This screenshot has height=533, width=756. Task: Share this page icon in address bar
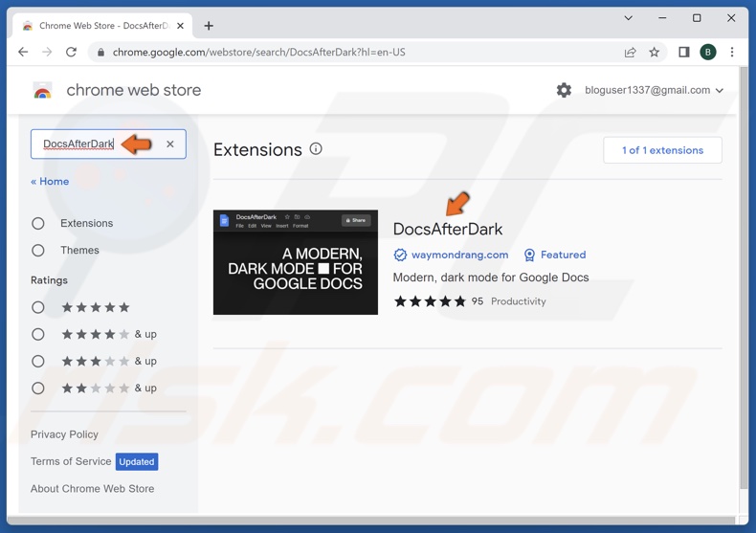[631, 52]
